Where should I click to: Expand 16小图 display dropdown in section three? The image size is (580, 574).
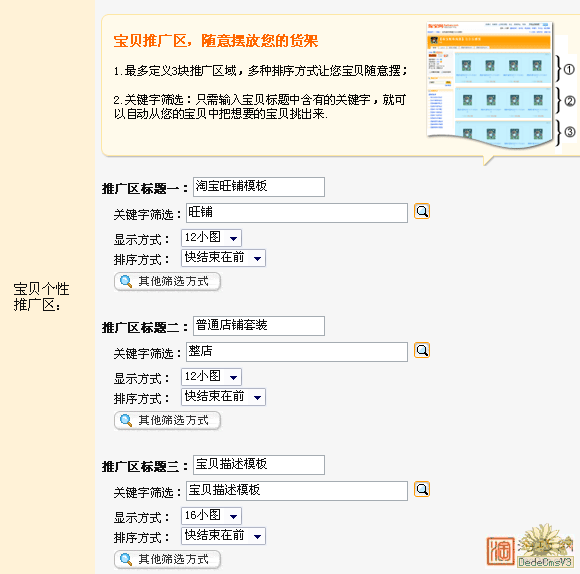[212, 516]
